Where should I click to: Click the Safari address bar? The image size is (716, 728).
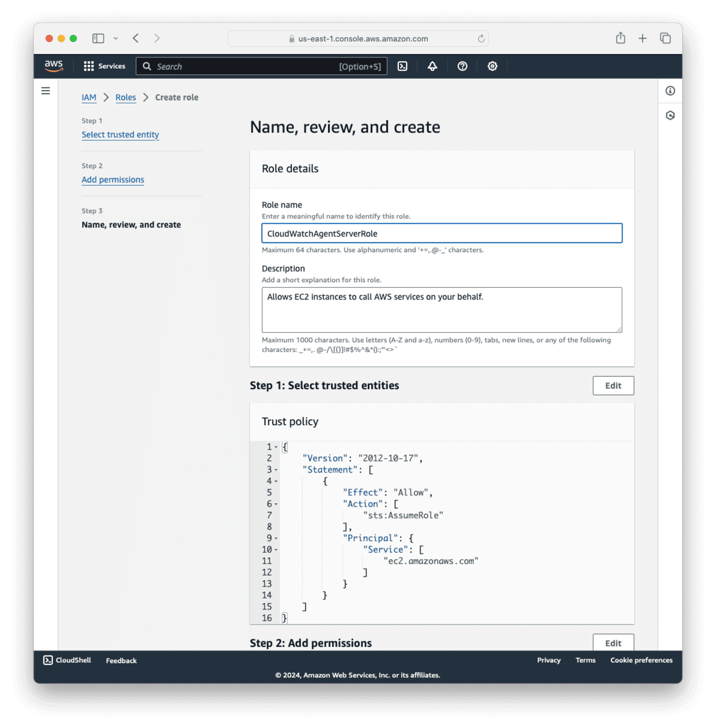[358, 38]
